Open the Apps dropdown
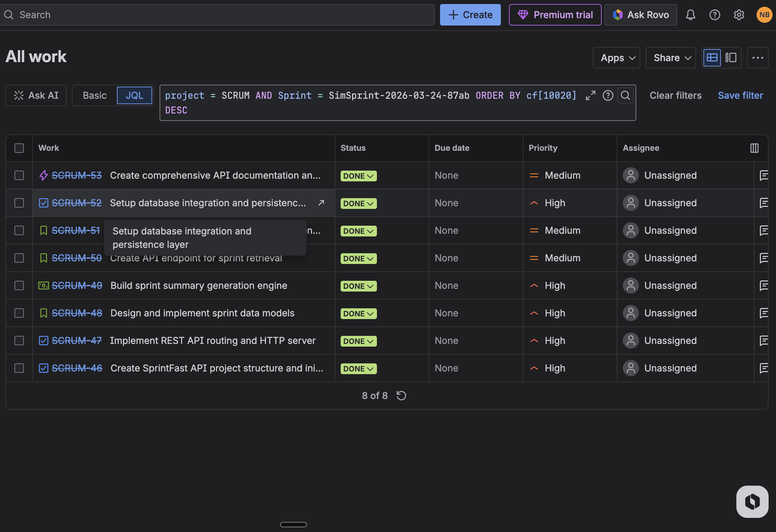Image resolution: width=776 pixels, height=532 pixels. pos(616,58)
